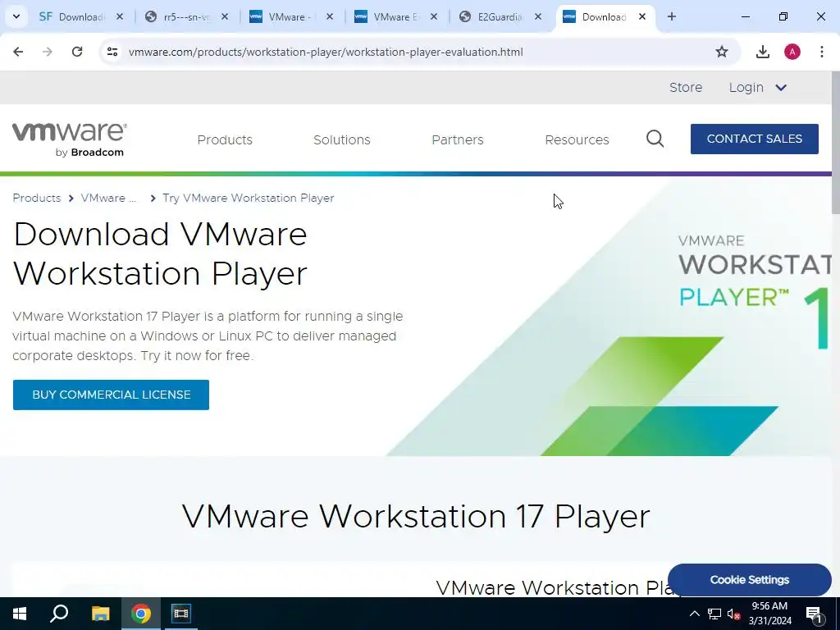Expand the Login dropdown

(x=757, y=87)
